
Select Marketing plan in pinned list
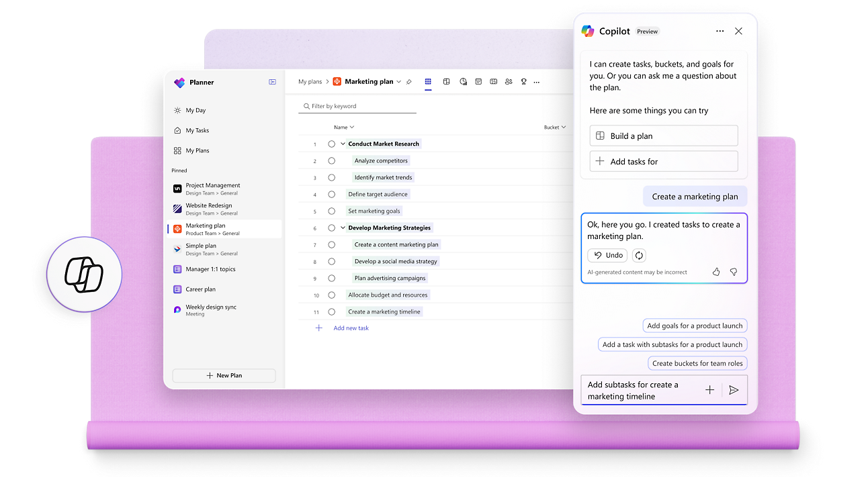(224, 229)
